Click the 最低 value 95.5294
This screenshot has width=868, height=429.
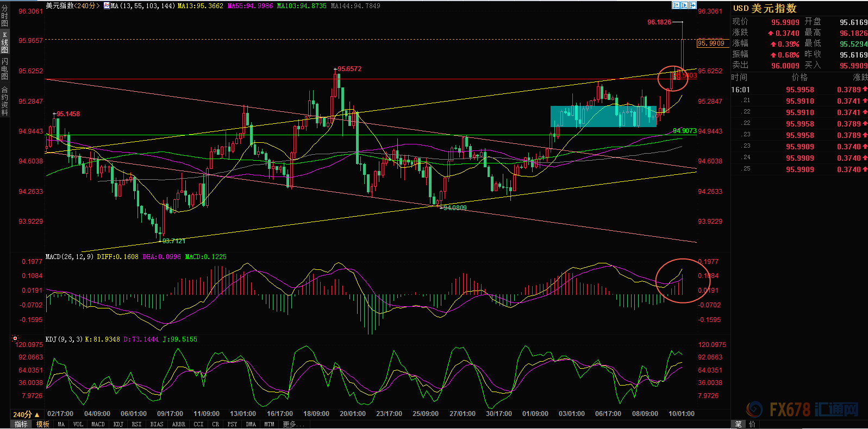854,44
